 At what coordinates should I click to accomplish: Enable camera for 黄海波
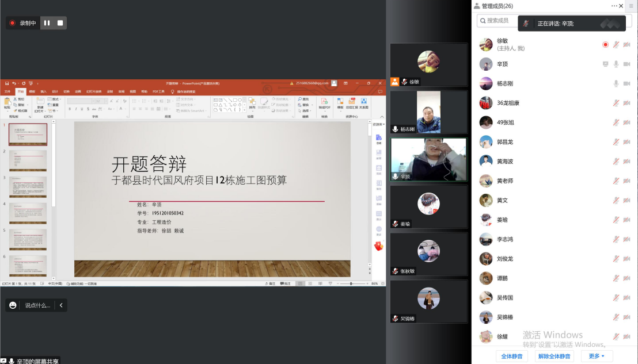(626, 162)
